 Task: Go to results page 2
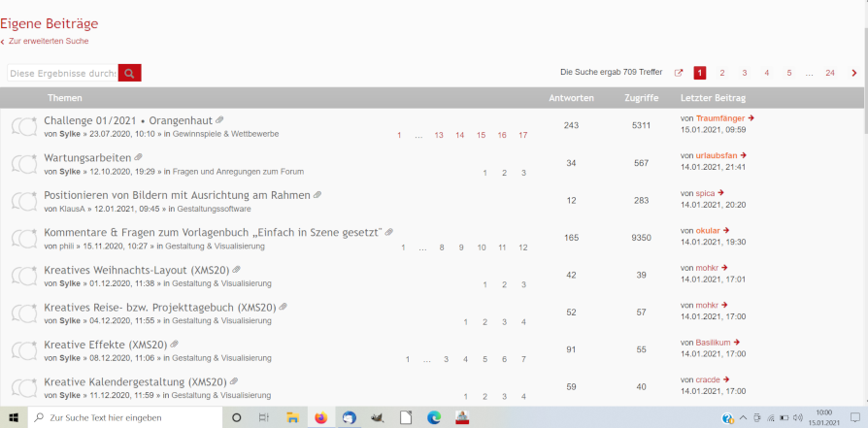721,73
